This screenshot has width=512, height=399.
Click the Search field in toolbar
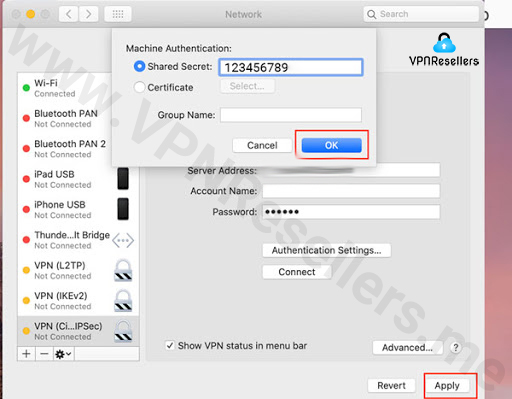point(421,14)
